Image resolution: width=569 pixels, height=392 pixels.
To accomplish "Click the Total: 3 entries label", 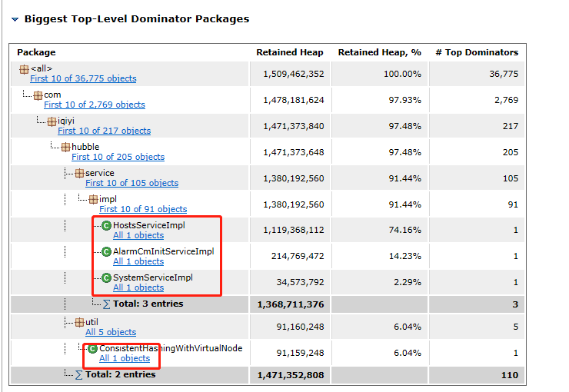I will (148, 304).
